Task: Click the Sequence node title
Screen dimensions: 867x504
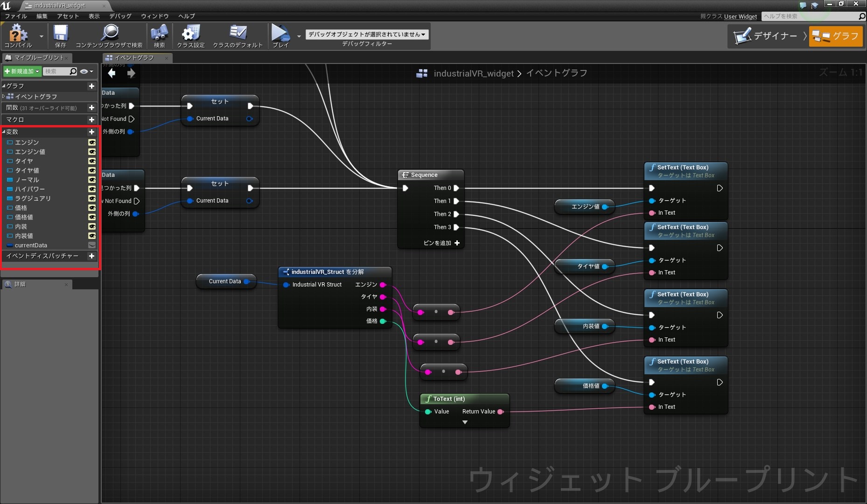Action: click(424, 175)
